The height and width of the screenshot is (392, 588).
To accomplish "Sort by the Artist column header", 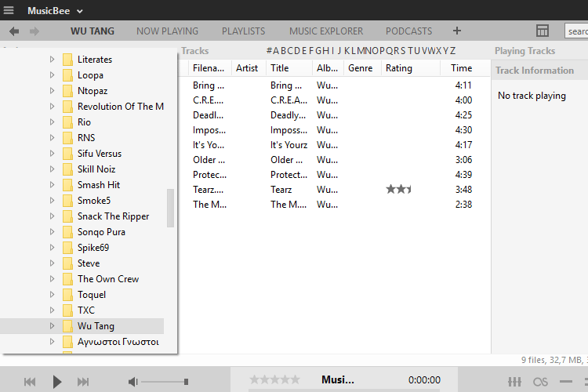I will tap(247, 68).
